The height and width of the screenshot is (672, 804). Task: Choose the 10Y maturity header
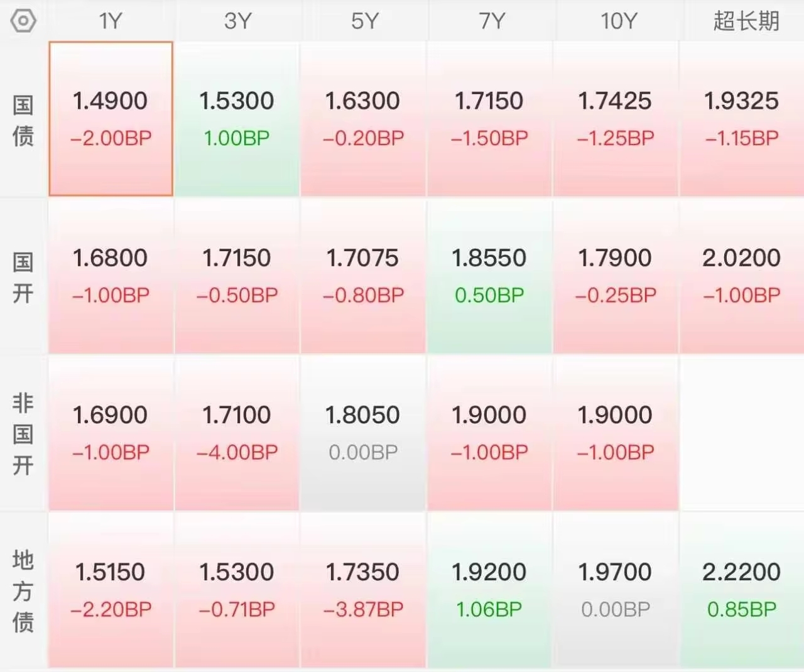click(x=618, y=21)
